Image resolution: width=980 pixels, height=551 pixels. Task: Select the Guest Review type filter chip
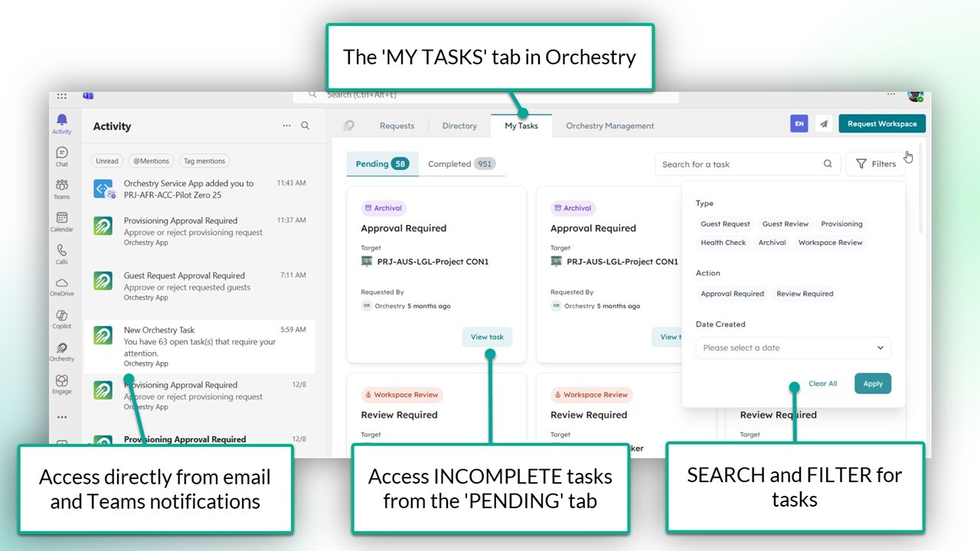(786, 224)
